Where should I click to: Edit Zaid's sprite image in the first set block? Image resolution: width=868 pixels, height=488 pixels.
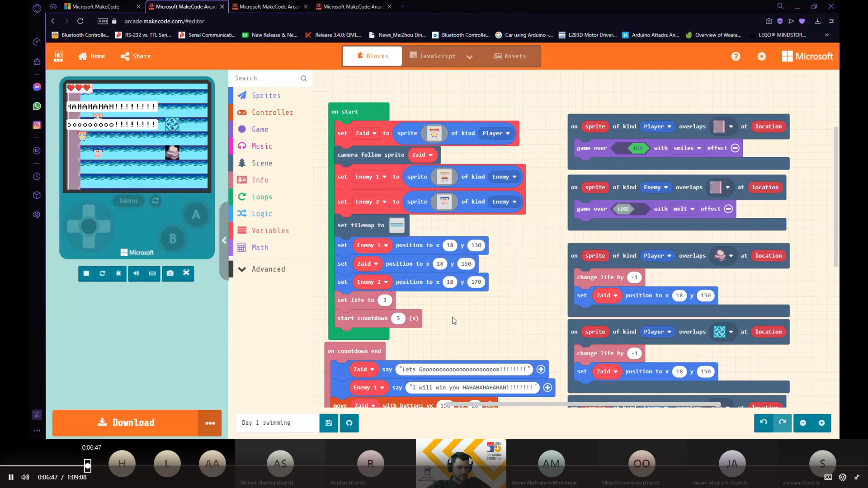(x=434, y=133)
